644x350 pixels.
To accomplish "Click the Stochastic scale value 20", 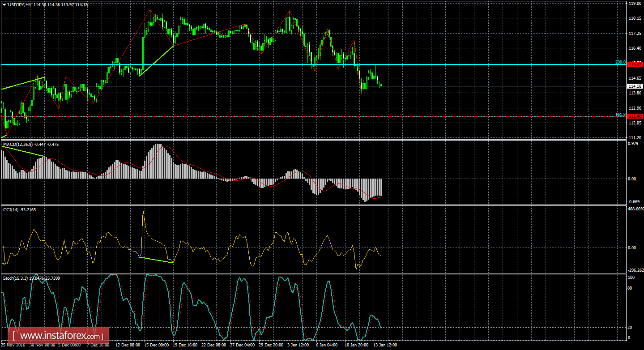I will pos(630,328).
